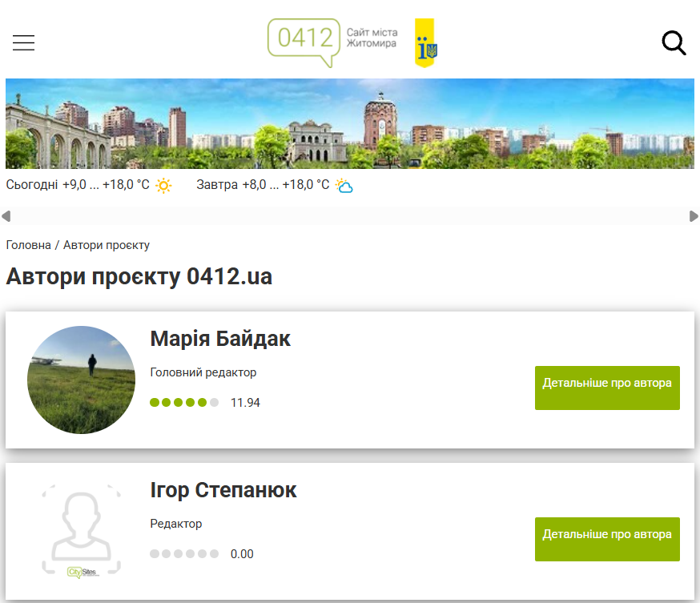Click the Сайт міста Житомира tagline
This screenshot has height=603, width=700.
(x=372, y=38)
